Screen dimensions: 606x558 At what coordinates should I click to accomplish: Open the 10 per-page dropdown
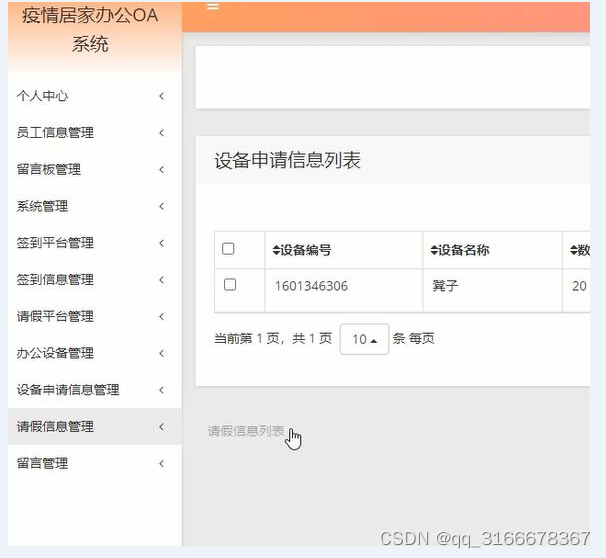click(364, 339)
